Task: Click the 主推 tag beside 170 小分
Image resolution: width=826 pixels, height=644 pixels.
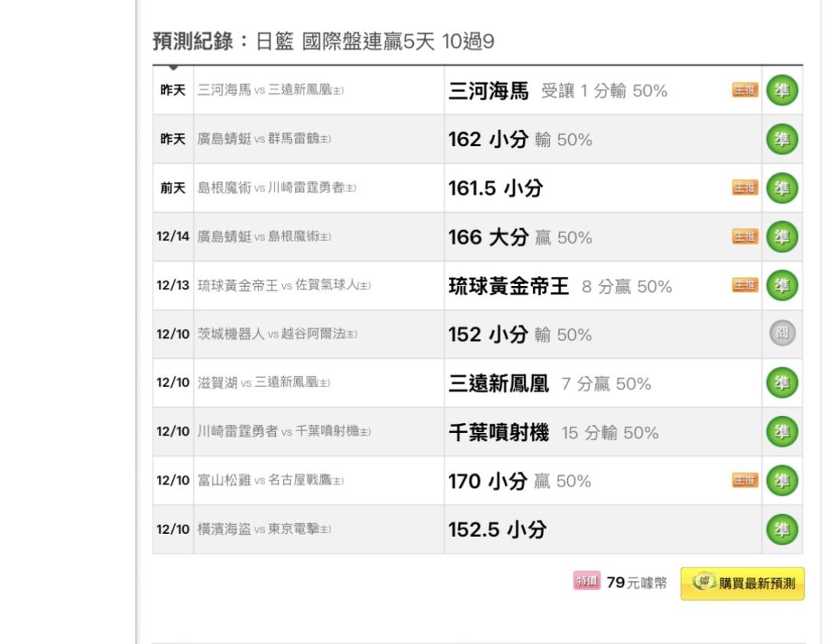Action: [x=745, y=480]
